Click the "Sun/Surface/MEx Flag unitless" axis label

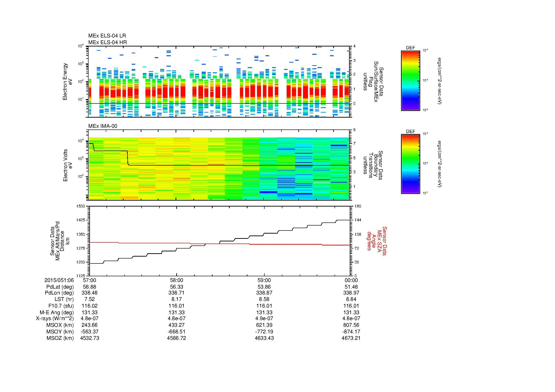(x=373, y=82)
